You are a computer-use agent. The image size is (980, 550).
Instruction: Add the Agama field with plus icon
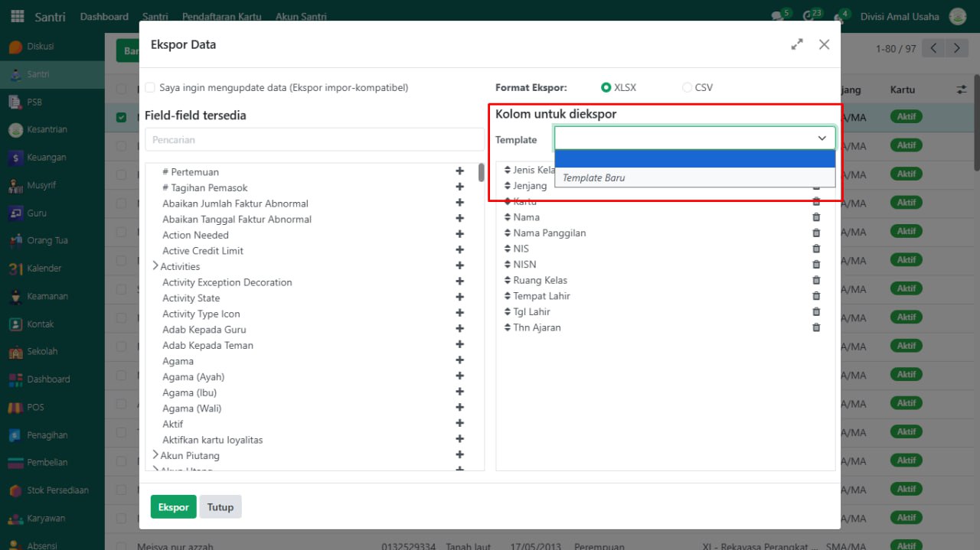(x=459, y=361)
